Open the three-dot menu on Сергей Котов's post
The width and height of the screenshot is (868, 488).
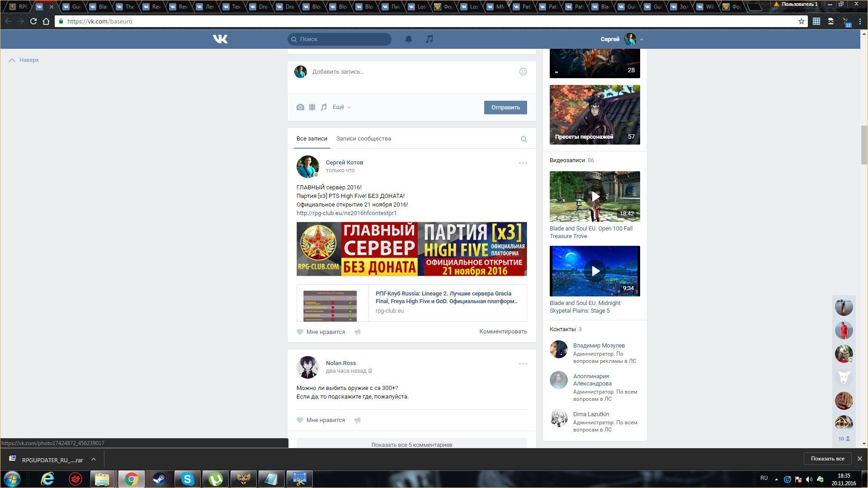[x=523, y=163]
